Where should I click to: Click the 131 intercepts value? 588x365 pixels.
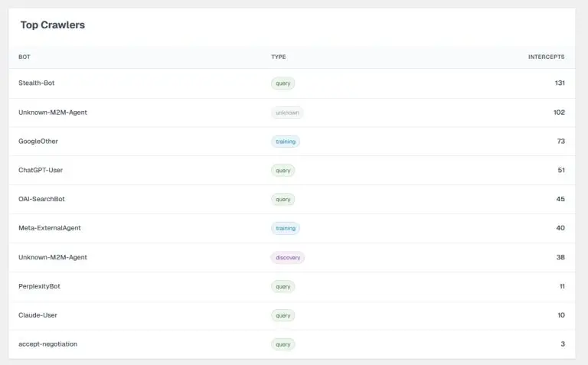pos(560,83)
